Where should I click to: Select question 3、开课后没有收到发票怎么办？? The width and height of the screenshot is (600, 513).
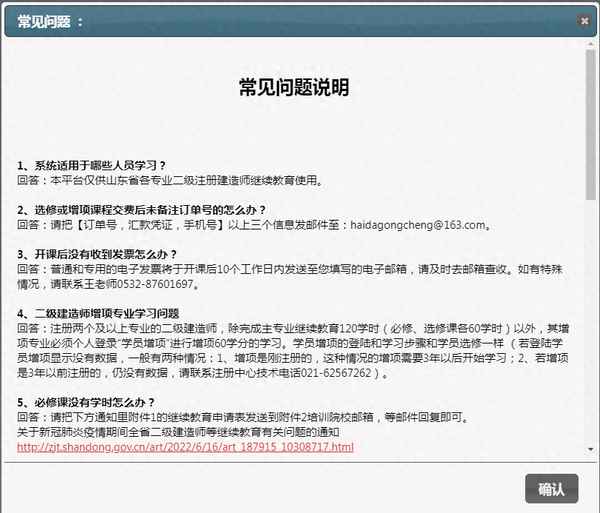tap(97, 254)
